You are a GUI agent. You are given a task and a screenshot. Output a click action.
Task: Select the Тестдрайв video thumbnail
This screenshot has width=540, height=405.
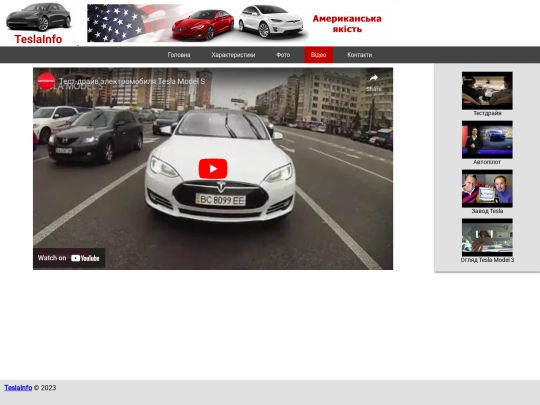pos(487,91)
